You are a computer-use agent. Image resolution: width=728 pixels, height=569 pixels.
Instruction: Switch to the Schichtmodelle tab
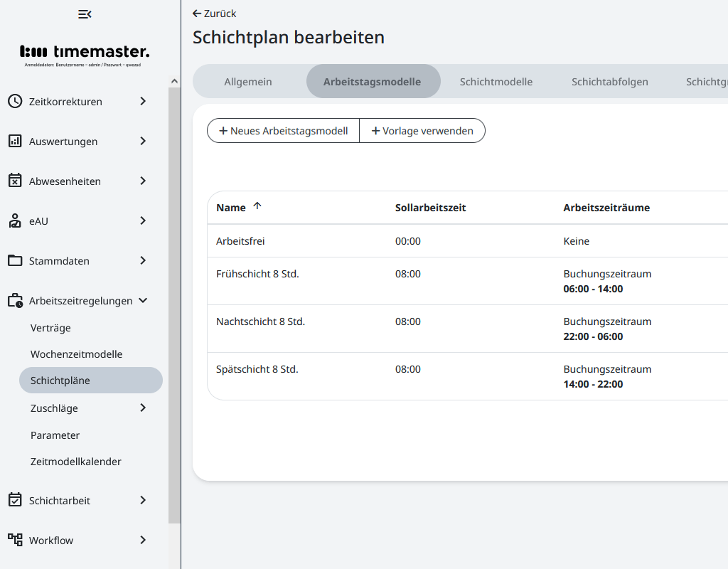[496, 82]
